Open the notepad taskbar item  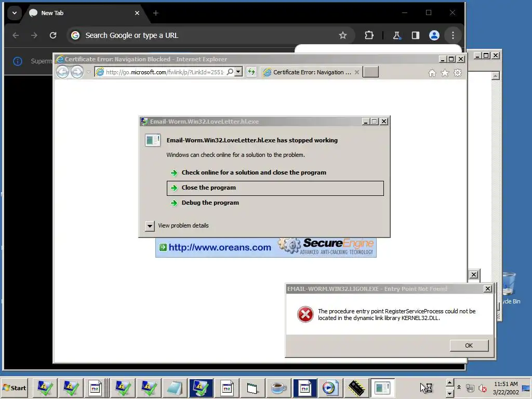174,388
